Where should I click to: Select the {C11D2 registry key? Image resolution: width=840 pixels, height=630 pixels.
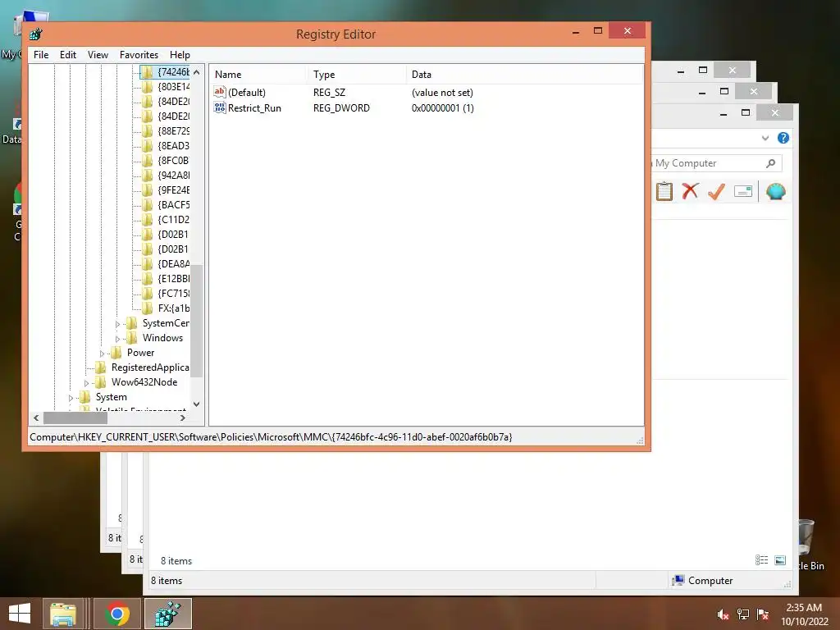pos(174,220)
